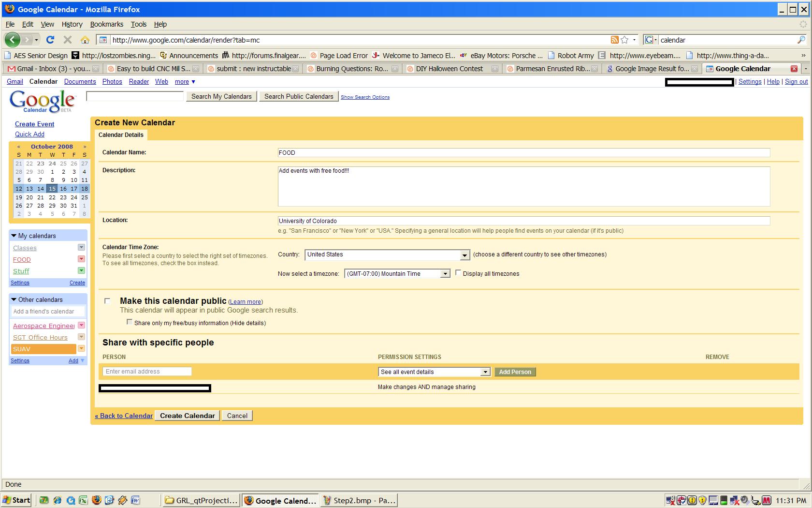This screenshot has height=508, width=812.
Task: Click the yellow exclamation alert tray icon
Action: coord(692,500)
